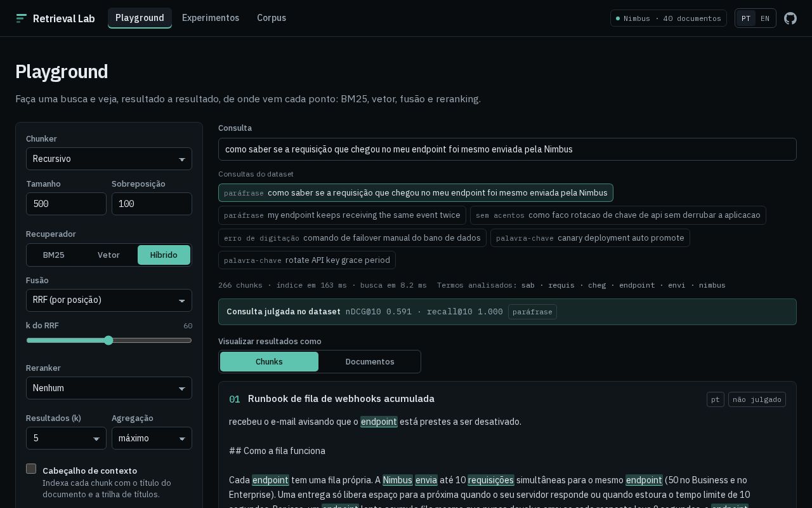
Task: Click the 'não julgado' tag on result 01
Action: tap(757, 399)
